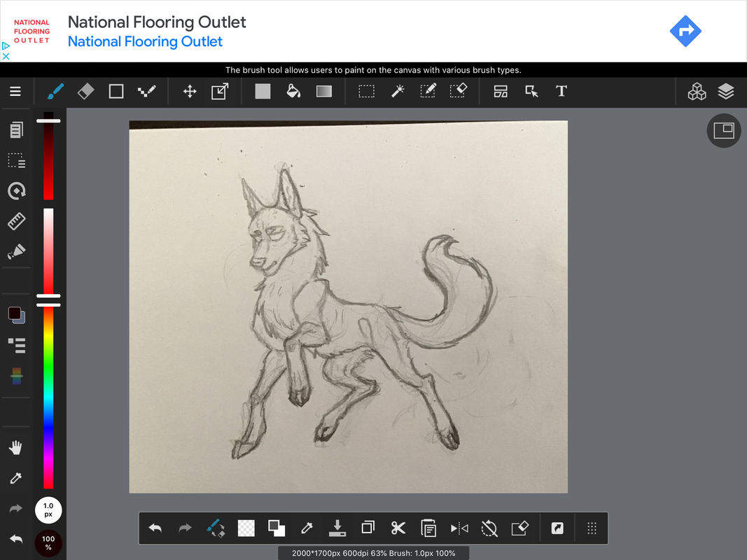Toggle the transparent color checkerboard swatch
This screenshot has height=560, width=747.
click(246, 528)
